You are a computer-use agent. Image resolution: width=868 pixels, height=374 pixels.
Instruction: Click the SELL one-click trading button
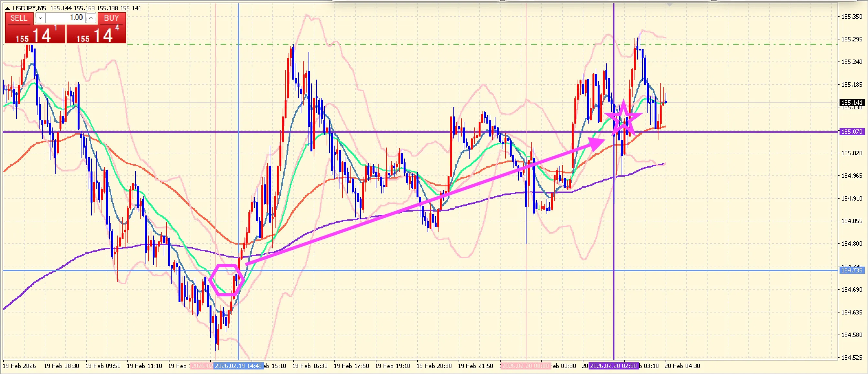(18, 18)
